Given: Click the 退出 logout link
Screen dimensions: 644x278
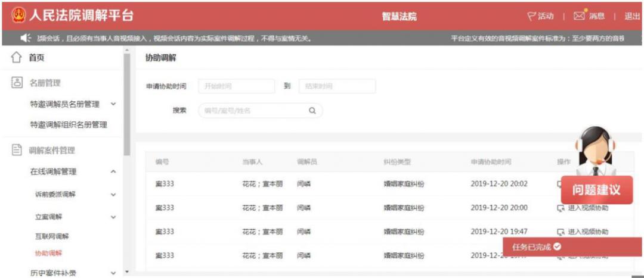Looking at the screenshot, I should coord(632,16).
